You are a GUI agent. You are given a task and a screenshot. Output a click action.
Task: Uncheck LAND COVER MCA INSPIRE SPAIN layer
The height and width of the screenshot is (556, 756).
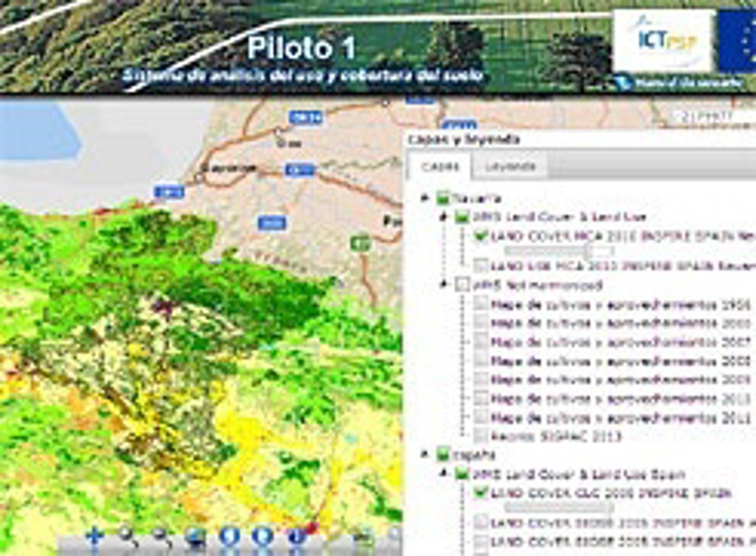click(x=480, y=236)
